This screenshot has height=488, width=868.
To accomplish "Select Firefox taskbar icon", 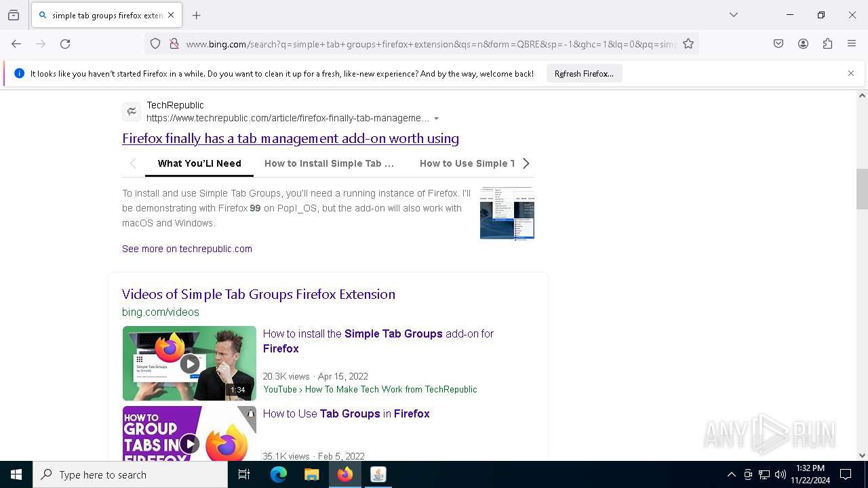I will pos(345,474).
